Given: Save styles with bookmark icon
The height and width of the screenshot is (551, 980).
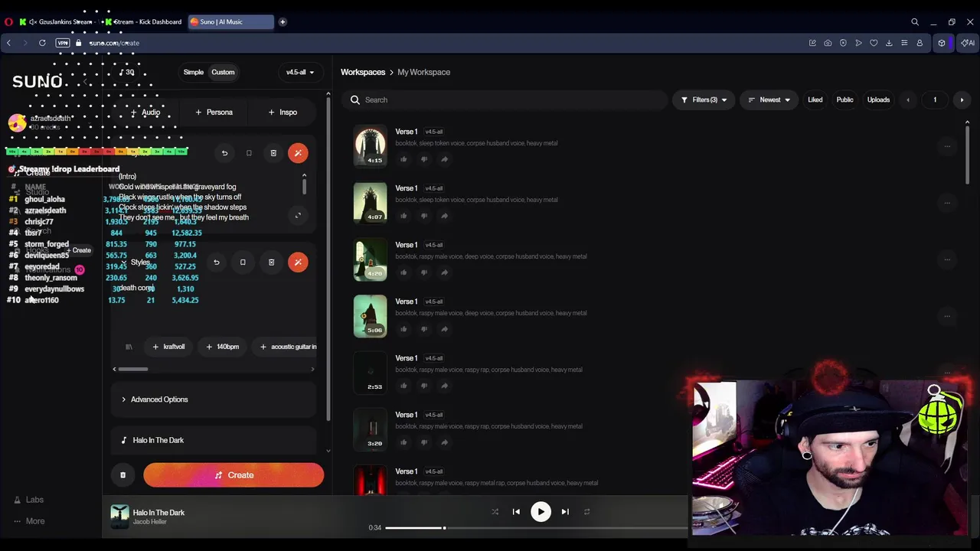Looking at the screenshot, I should [243, 262].
